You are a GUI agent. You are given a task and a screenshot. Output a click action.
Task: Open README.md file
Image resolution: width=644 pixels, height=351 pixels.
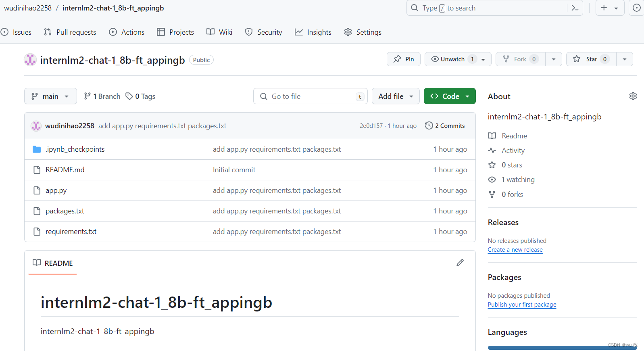pyautogui.click(x=65, y=170)
